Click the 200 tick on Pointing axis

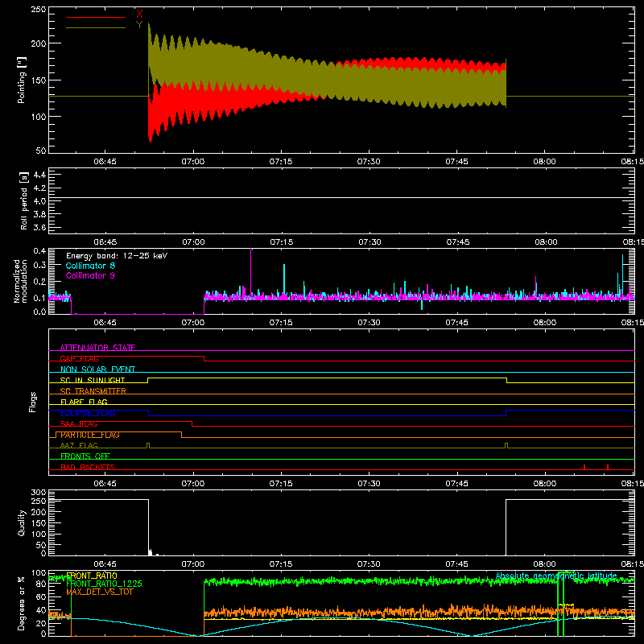click(x=39, y=43)
